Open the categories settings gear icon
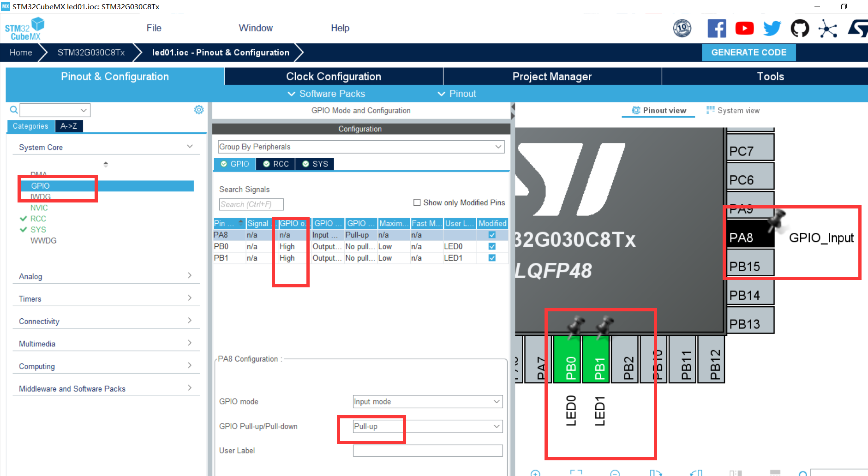Screen dimensions: 868x476 [199, 110]
